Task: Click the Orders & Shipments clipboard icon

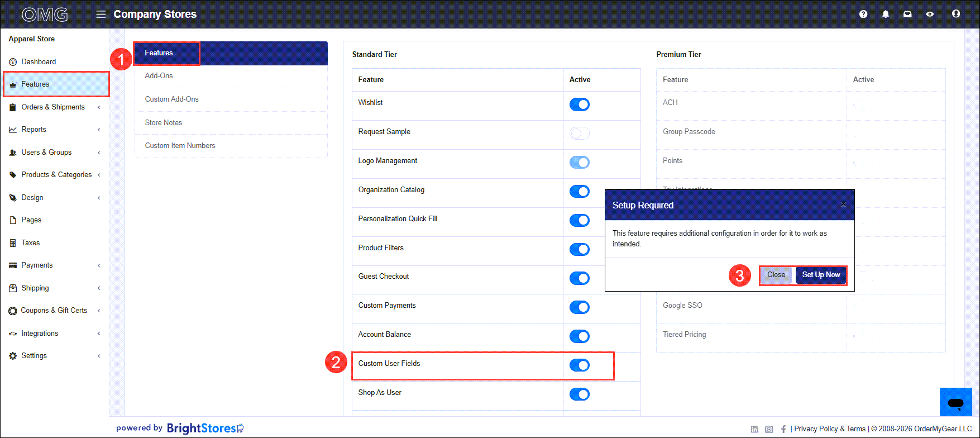Action: tap(13, 107)
